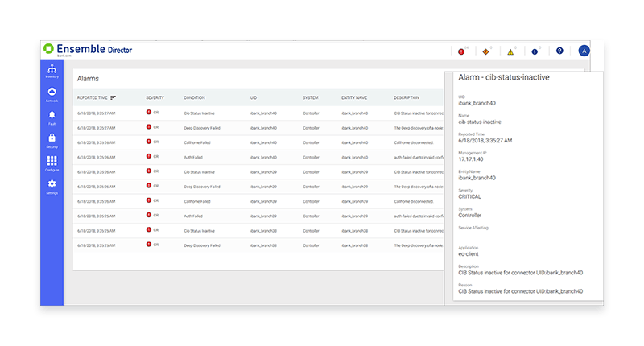Open the Network sidebar section
Image resolution: width=644 pixels, height=346 pixels.
[52, 94]
